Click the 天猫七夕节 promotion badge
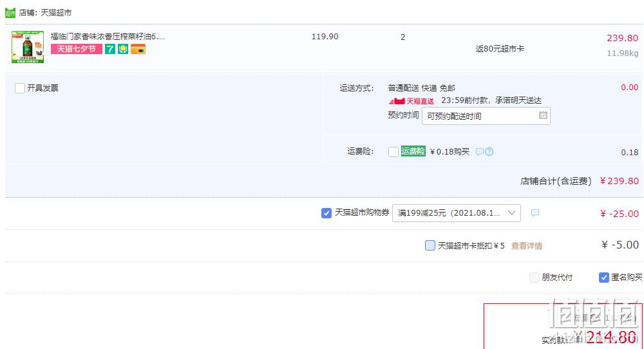 (77, 50)
